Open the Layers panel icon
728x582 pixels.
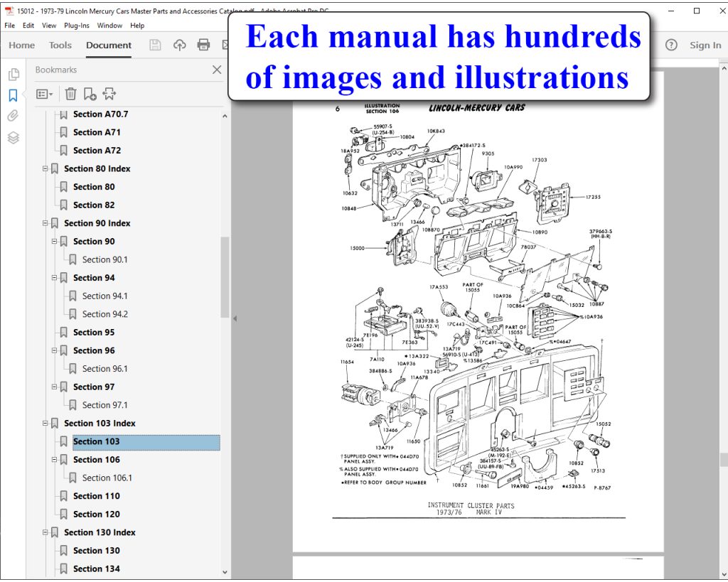coord(13,137)
